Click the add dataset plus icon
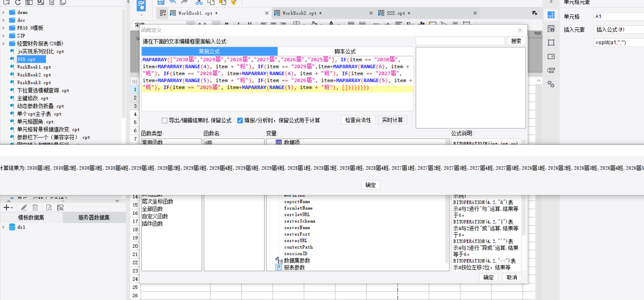 [x=6, y=207]
